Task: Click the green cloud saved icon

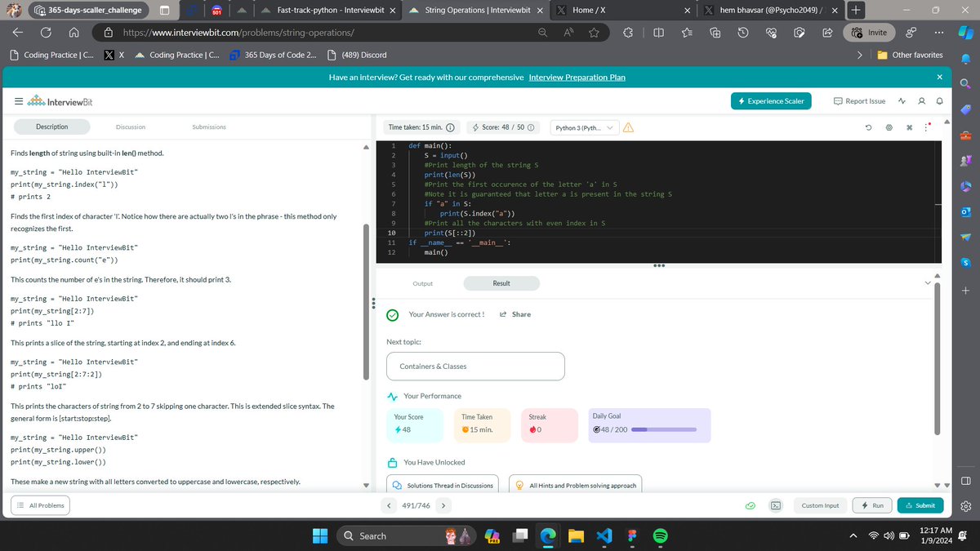Action: point(750,506)
